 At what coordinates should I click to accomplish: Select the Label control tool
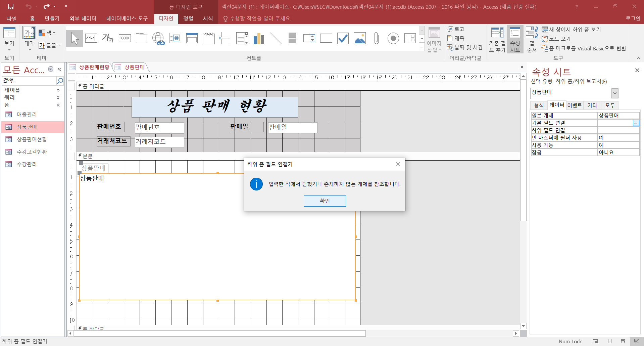[x=108, y=38]
